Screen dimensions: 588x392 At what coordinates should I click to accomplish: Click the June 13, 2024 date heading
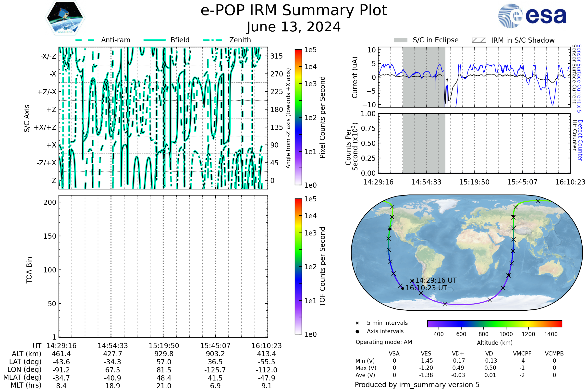[x=294, y=27]
